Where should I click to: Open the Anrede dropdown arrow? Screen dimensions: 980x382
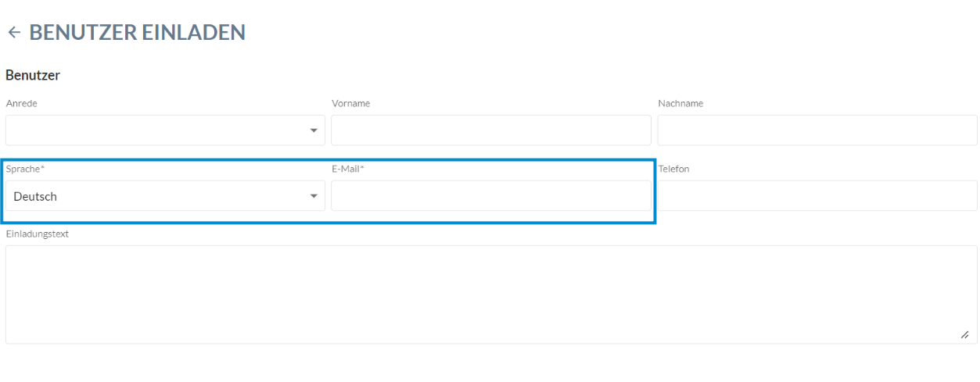click(x=314, y=130)
